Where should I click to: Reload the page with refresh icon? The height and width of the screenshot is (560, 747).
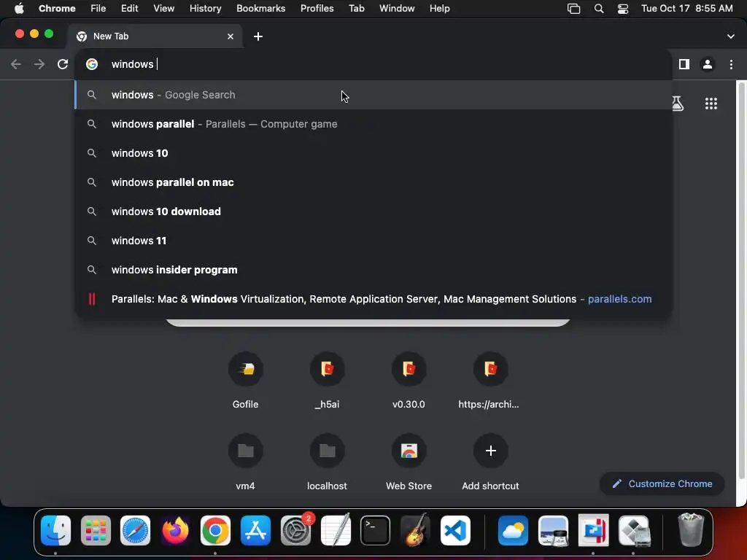[63, 64]
